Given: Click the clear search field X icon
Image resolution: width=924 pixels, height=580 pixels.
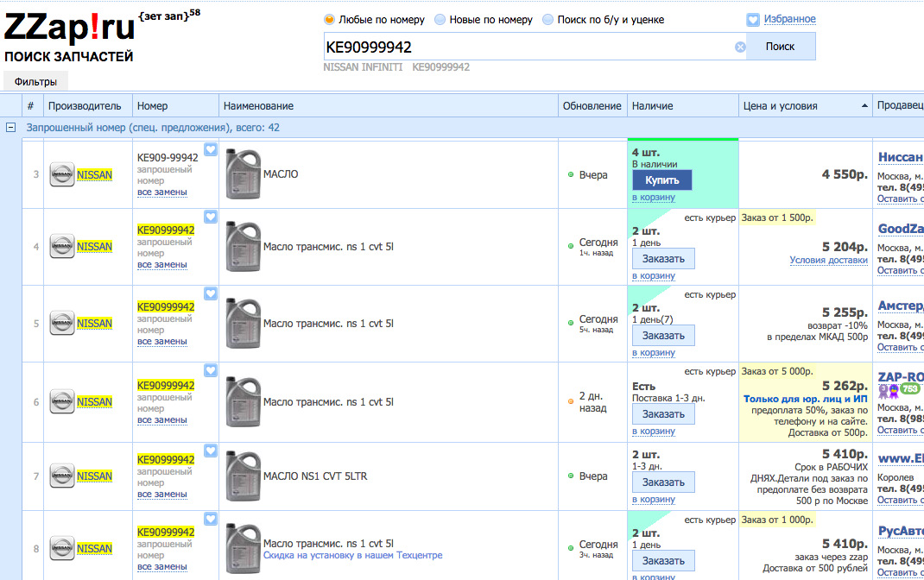Looking at the screenshot, I should (740, 47).
